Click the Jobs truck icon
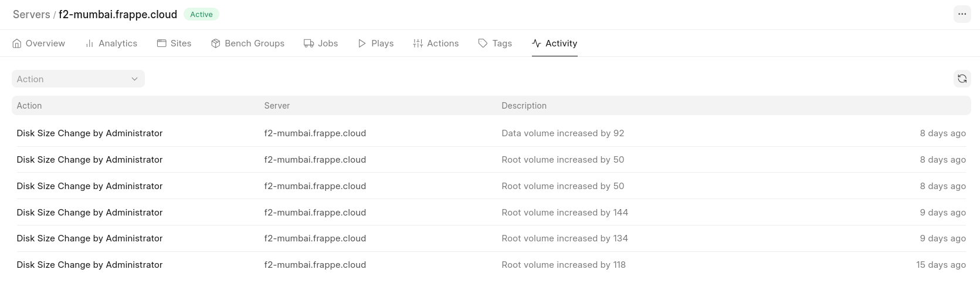This screenshot has width=980, height=286. [x=308, y=43]
